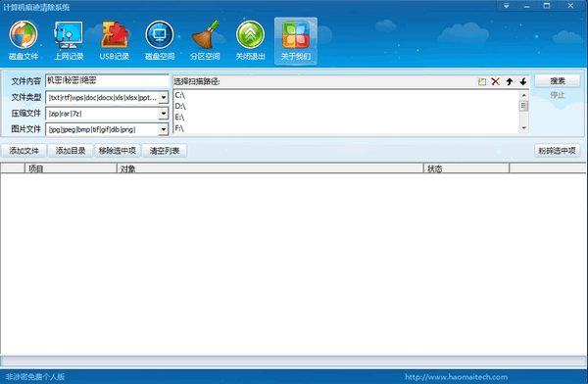Click scan path list scroll down arrow
Image resolution: width=588 pixels, height=384 pixels.
click(524, 128)
